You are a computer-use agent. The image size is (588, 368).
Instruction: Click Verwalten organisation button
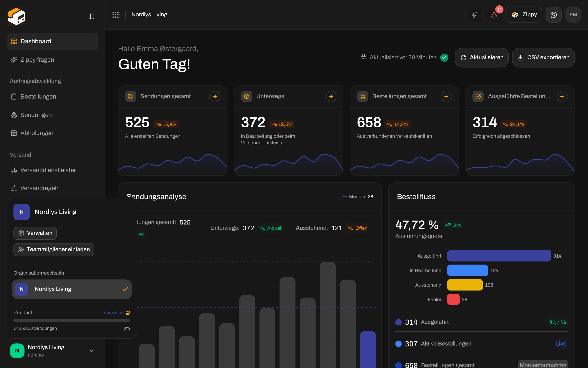click(x=35, y=233)
